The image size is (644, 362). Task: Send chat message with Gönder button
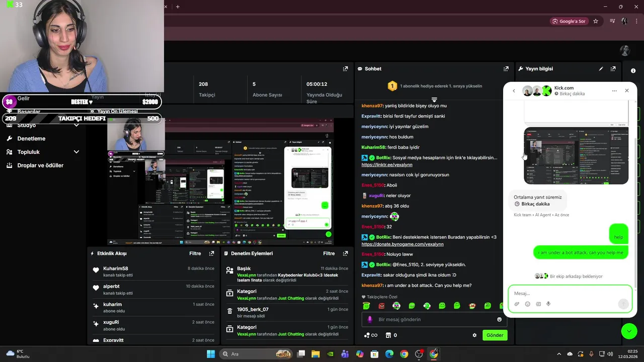495,335
